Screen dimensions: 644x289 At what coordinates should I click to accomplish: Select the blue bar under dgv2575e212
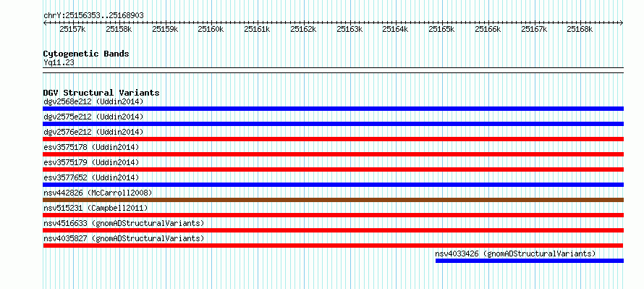pyautogui.click(x=334, y=124)
